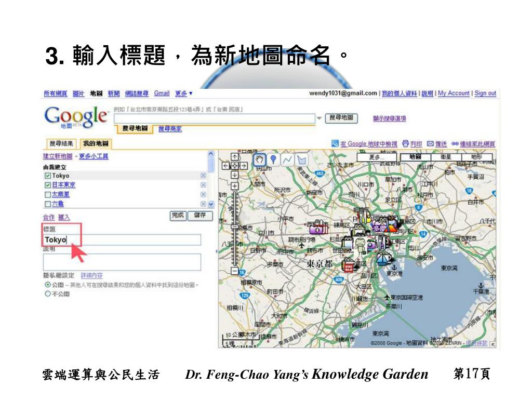
Task: Open the 更多 dropdown in top navigation
Action: (184, 94)
